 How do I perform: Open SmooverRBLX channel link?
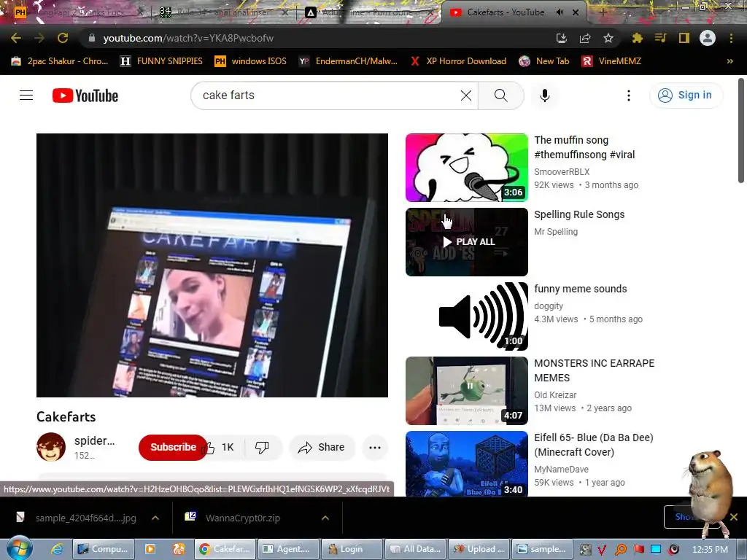(x=562, y=172)
